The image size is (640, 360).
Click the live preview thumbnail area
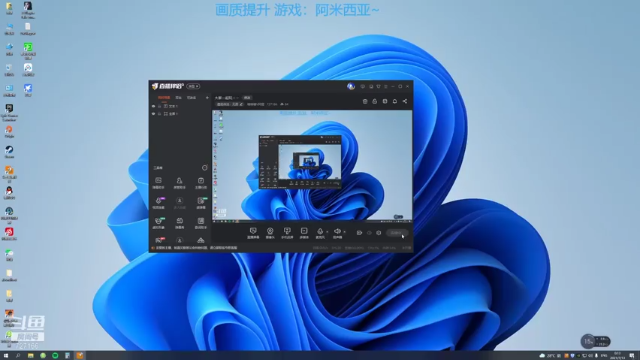(312, 166)
